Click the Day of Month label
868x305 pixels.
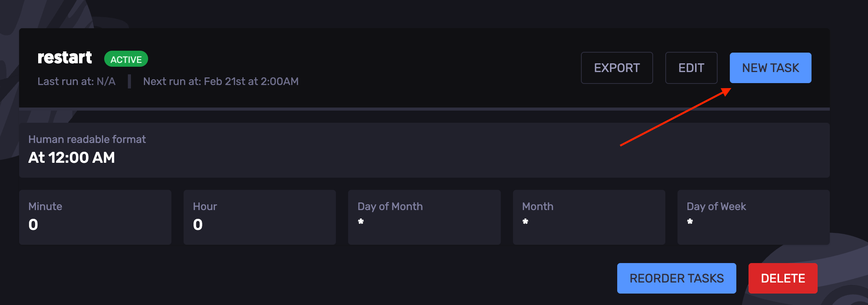coord(390,206)
